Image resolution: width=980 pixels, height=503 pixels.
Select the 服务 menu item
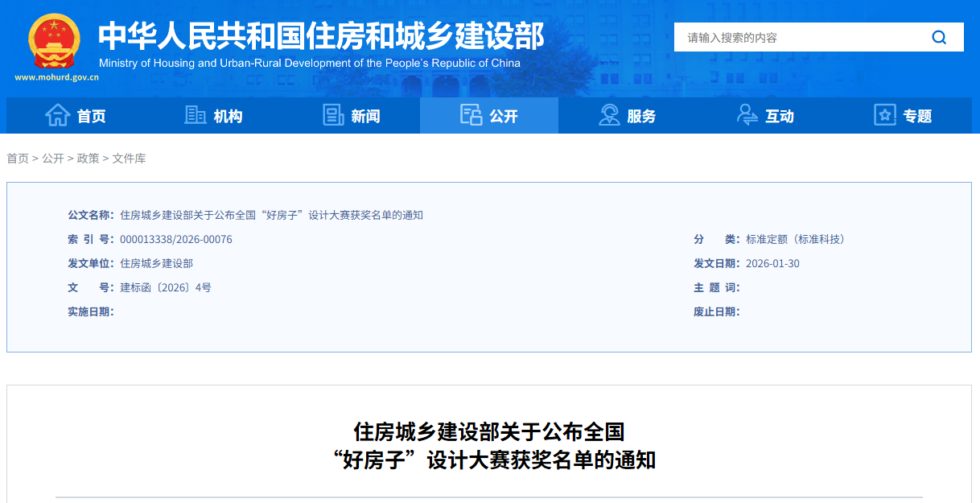click(x=641, y=117)
